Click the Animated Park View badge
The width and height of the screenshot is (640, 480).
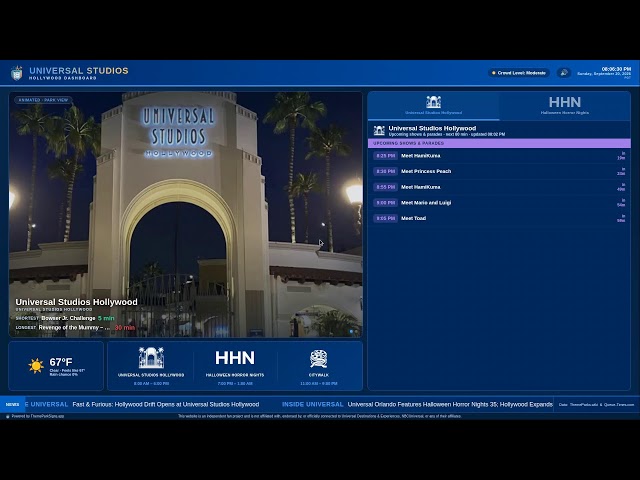43,100
